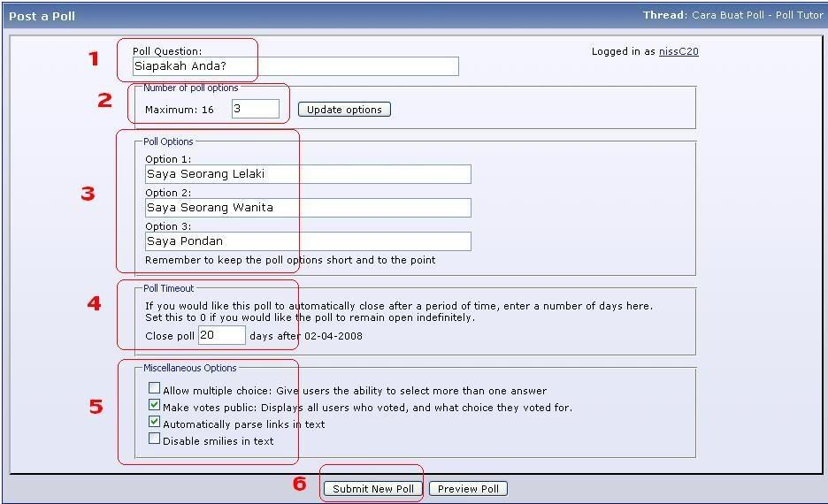Check Disable smilies in text
The image size is (828, 504).
pos(154,439)
